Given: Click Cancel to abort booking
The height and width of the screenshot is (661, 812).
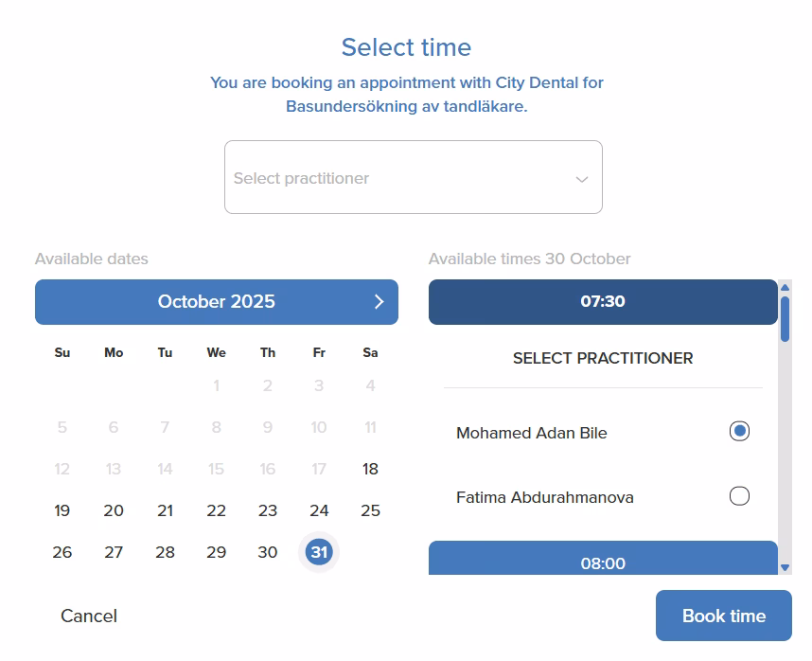Looking at the screenshot, I should 89,616.
